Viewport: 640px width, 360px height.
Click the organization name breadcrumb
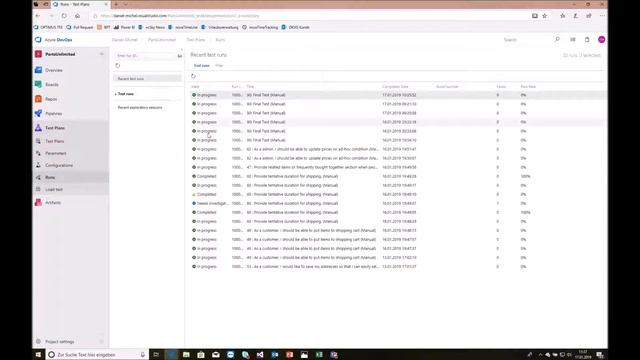click(x=124, y=40)
